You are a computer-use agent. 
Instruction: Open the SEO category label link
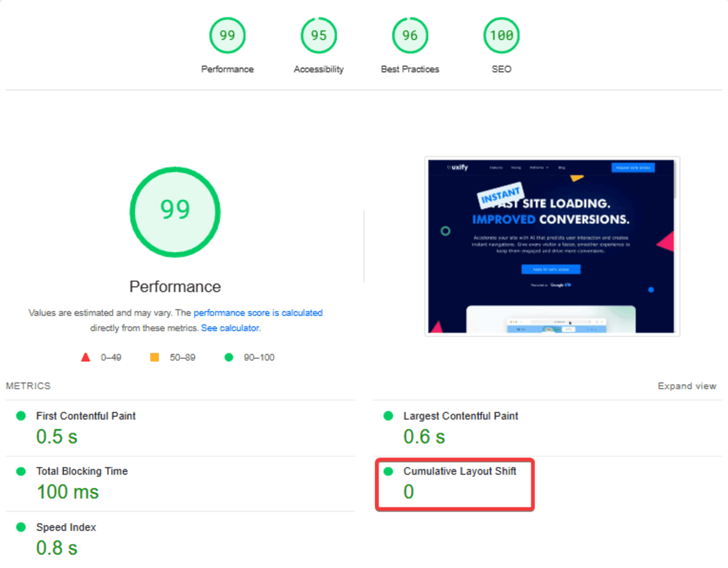pos(501,69)
